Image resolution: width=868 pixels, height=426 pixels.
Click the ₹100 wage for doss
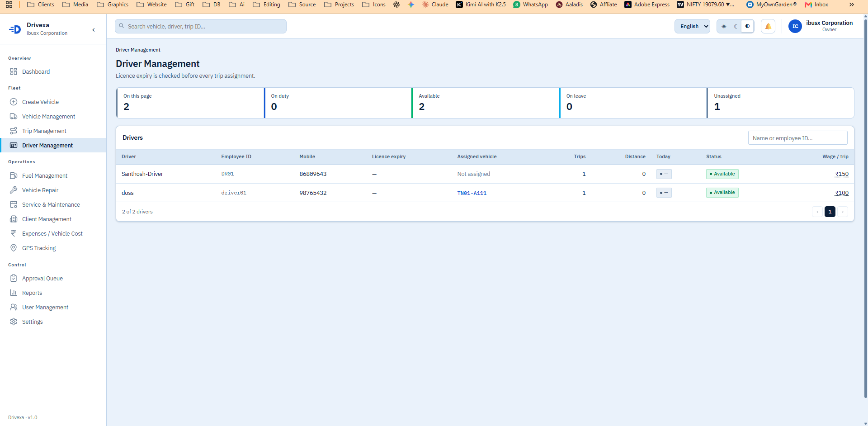click(x=841, y=193)
